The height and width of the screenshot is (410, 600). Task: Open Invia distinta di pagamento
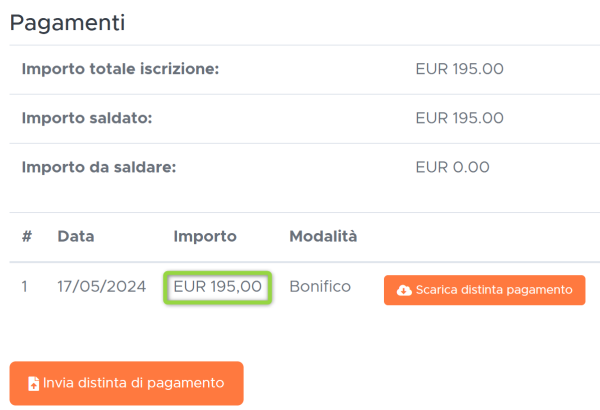127,383
